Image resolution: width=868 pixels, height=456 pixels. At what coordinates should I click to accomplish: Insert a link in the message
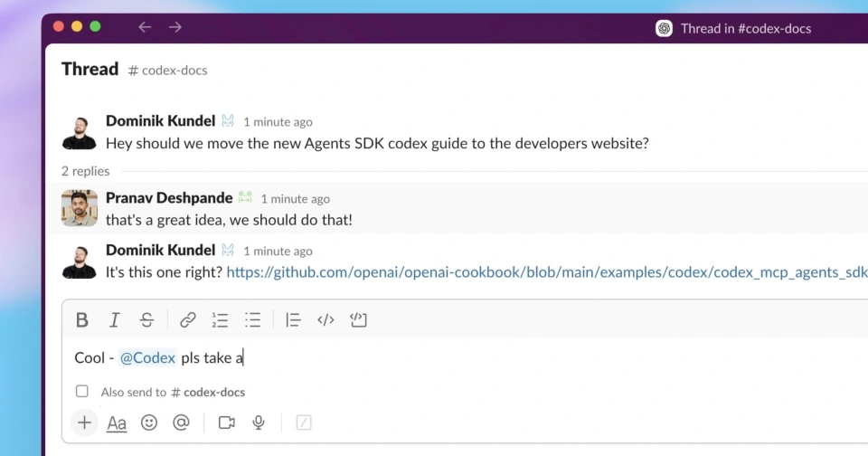(188, 319)
